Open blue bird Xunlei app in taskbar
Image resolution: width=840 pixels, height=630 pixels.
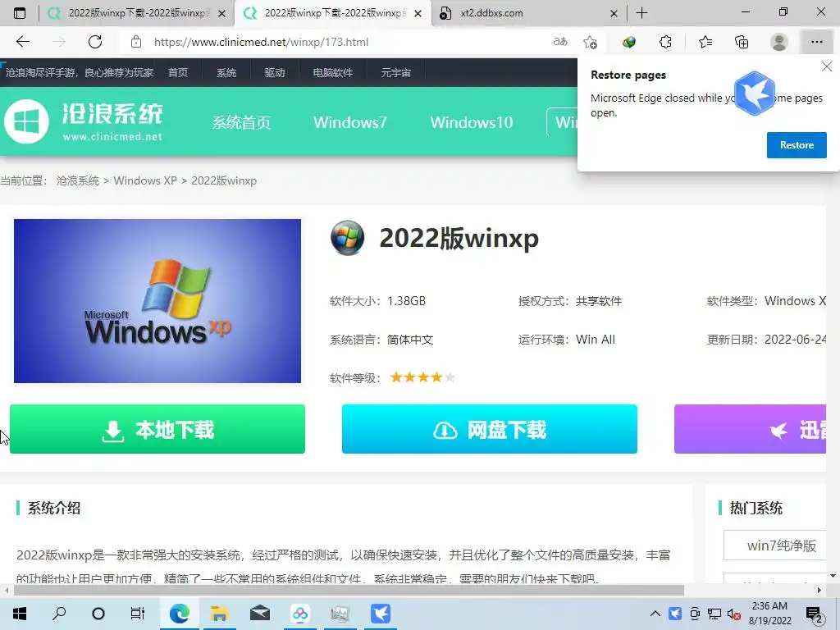(x=381, y=614)
